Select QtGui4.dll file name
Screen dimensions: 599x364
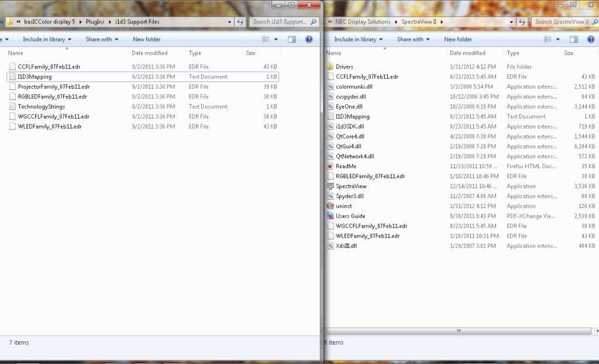349,146
